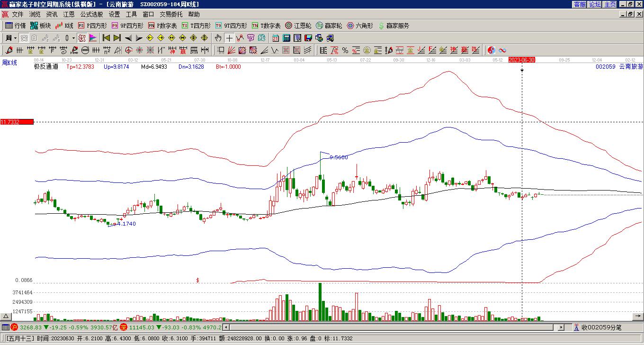Click 收002059分笔 in the status bar
The width and height of the screenshot is (644, 345).
pyautogui.click(x=601, y=327)
